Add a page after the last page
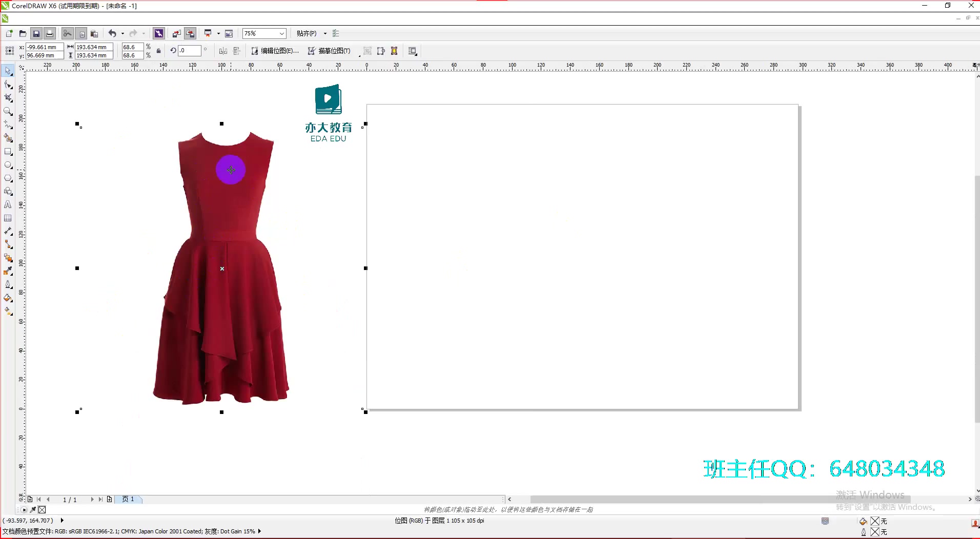This screenshot has width=980, height=539. [x=110, y=499]
